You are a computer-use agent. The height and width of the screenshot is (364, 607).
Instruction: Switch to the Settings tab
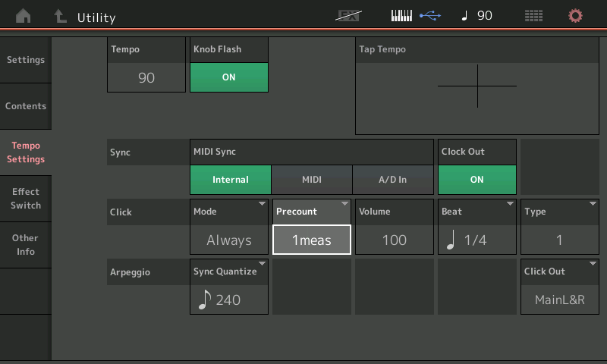[x=26, y=60]
